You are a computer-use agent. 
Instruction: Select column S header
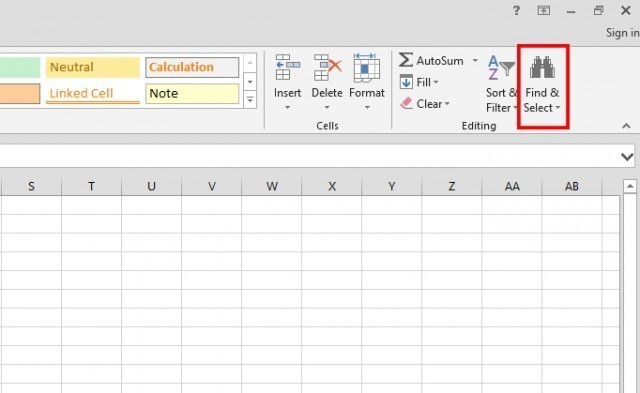pyautogui.click(x=31, y=187)
